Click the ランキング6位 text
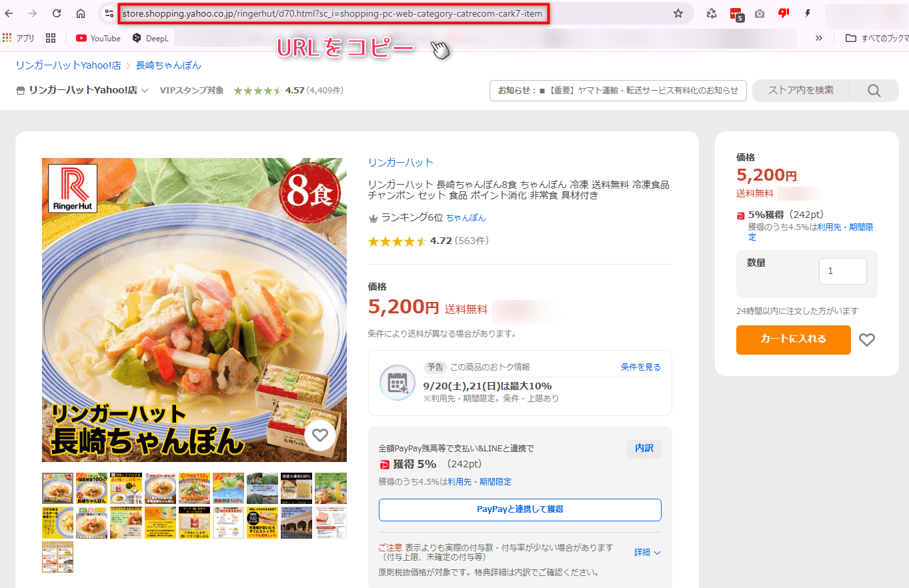The width and height of the screenshot is (909, 588). pyautogui.click(x=412, y=218)
